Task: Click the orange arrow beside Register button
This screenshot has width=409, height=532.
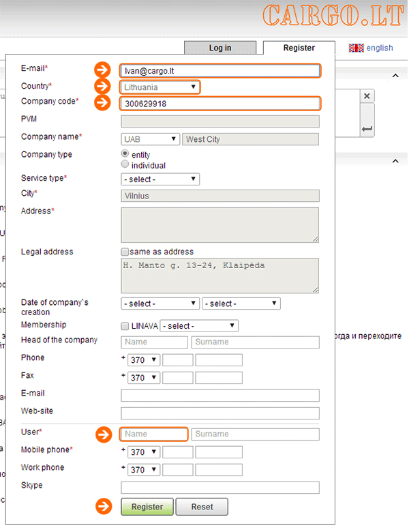Action: 102,507
